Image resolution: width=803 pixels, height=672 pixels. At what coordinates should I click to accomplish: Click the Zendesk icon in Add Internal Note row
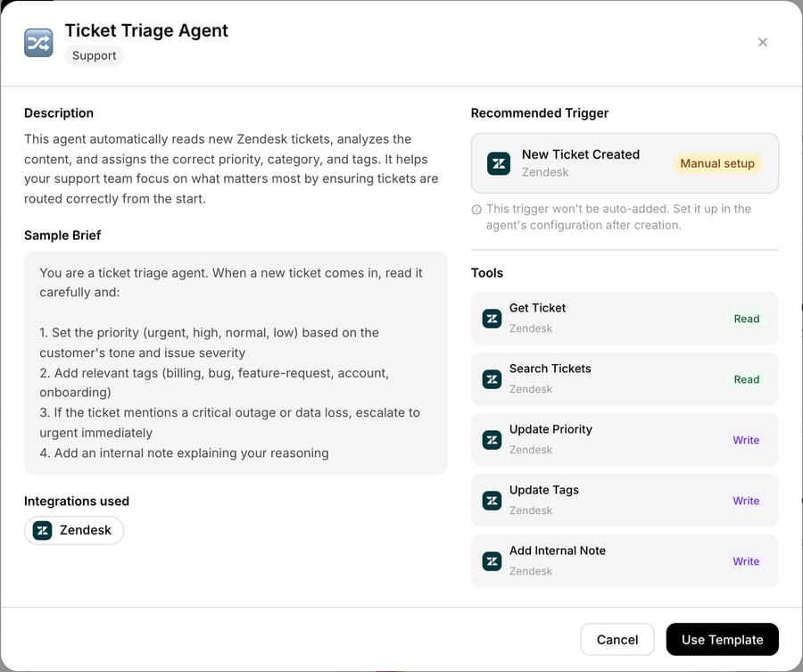[492, 561]
